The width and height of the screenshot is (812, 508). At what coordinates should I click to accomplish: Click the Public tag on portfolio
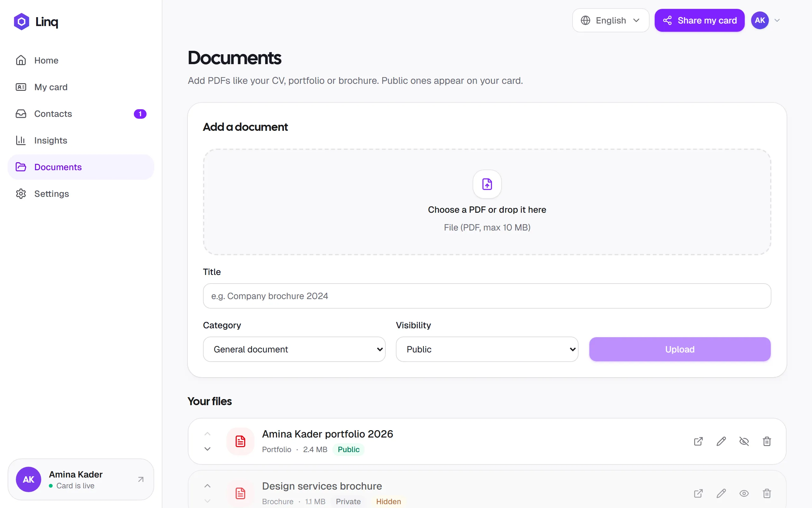click(x=348, y=450)
